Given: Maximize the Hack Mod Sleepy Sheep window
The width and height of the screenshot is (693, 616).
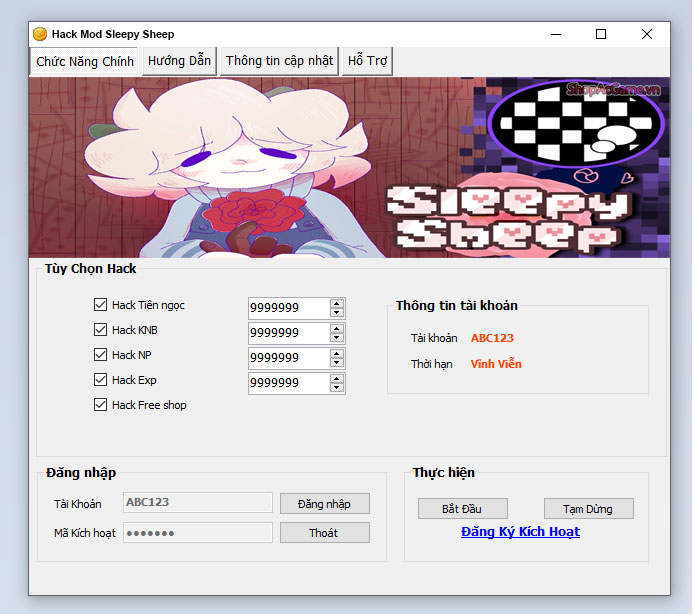Looking at the screenshot, I should (601, 34).
